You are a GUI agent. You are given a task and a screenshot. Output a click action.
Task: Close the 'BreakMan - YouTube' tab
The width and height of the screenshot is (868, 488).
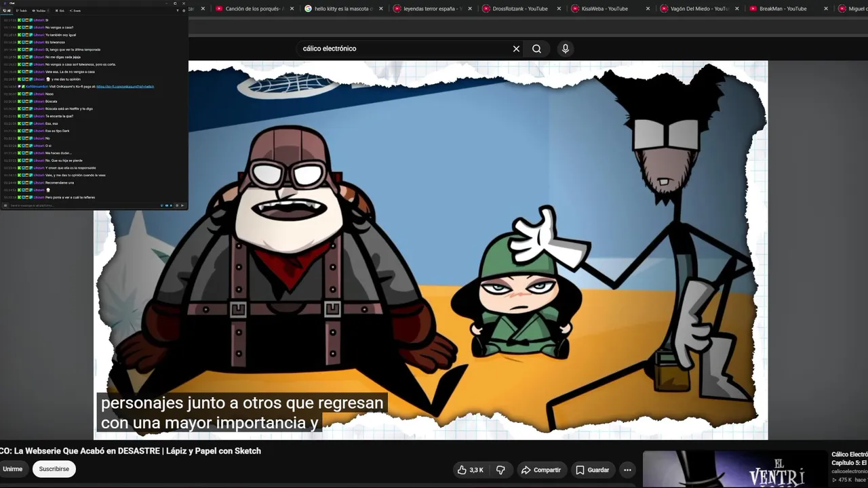pyautogui.click(x=826, y=9)
